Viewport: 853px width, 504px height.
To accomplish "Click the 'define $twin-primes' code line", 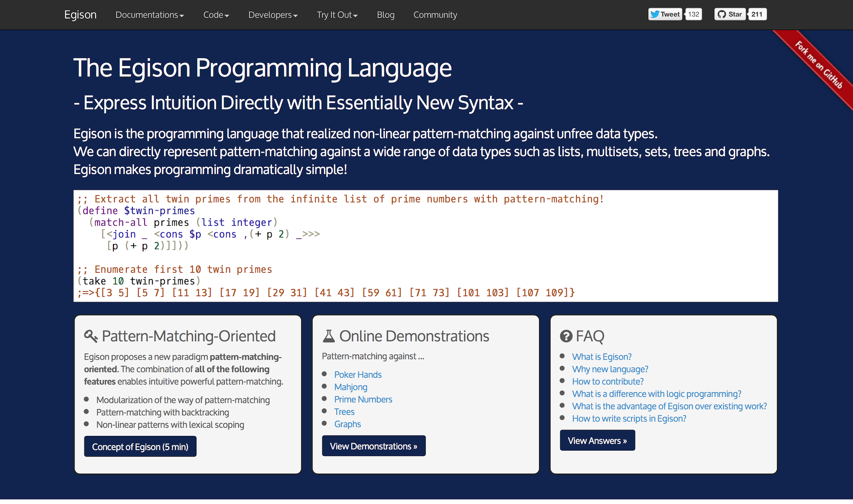I will click(136, 211).
